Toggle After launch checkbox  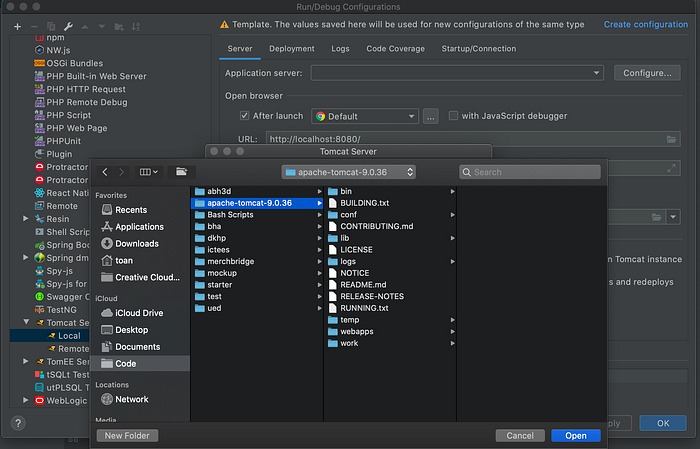pos(244,116)
